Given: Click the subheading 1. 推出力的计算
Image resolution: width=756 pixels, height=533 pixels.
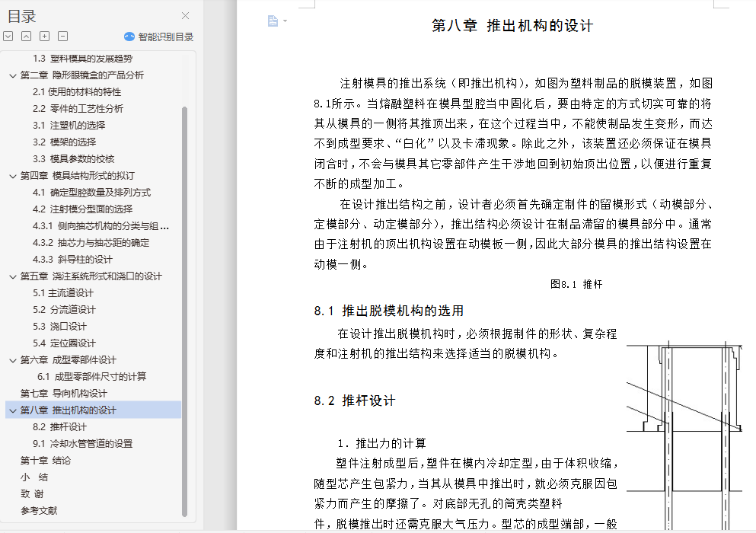Looking at the screenshot, I should pos(382,443).
